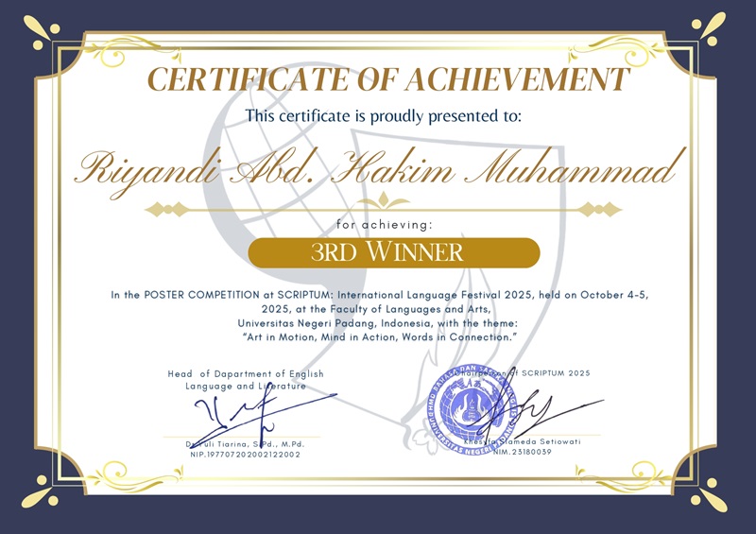The width and height of the screenshot is (756, 534).
Task: Click the center gold ornament under the name
Action: point(387,200)
